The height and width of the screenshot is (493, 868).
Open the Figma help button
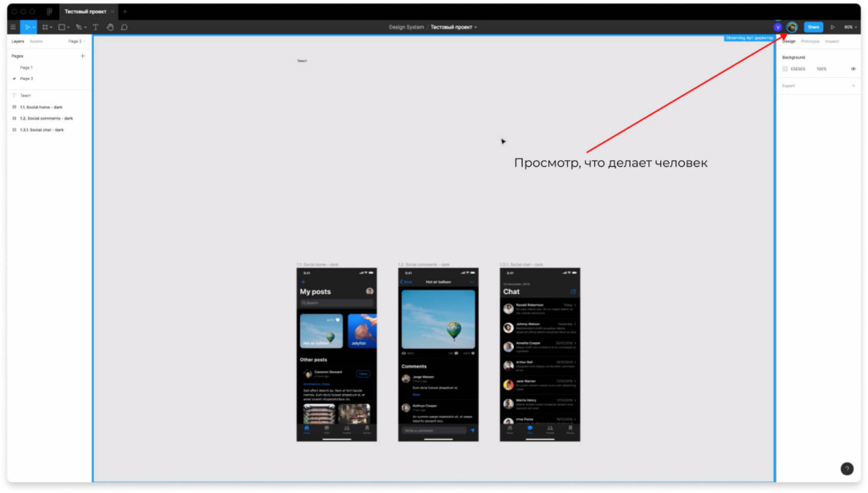[846, 468]
